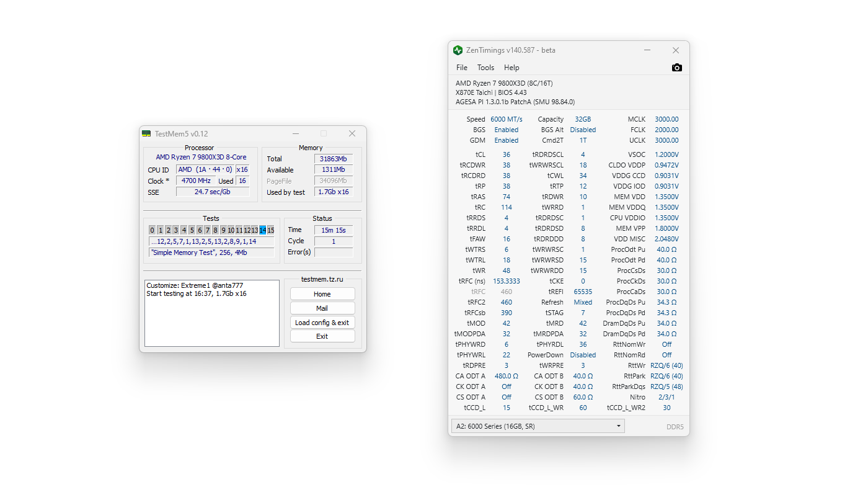Click the Used by test 1.7Gb x16 field
Screen dimensions: 868x487
(334, 192)
